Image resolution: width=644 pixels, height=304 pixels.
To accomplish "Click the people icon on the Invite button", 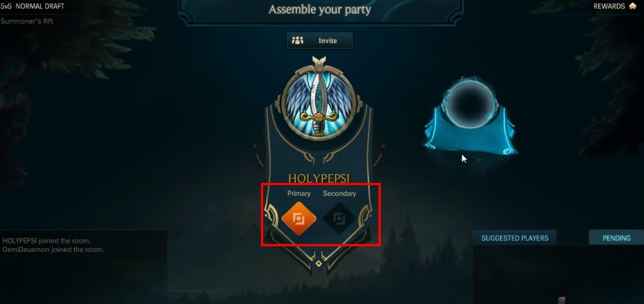I will 297,41.
